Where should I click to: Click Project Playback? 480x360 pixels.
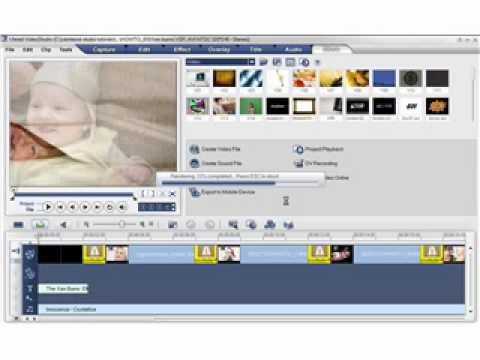(324, 149)
